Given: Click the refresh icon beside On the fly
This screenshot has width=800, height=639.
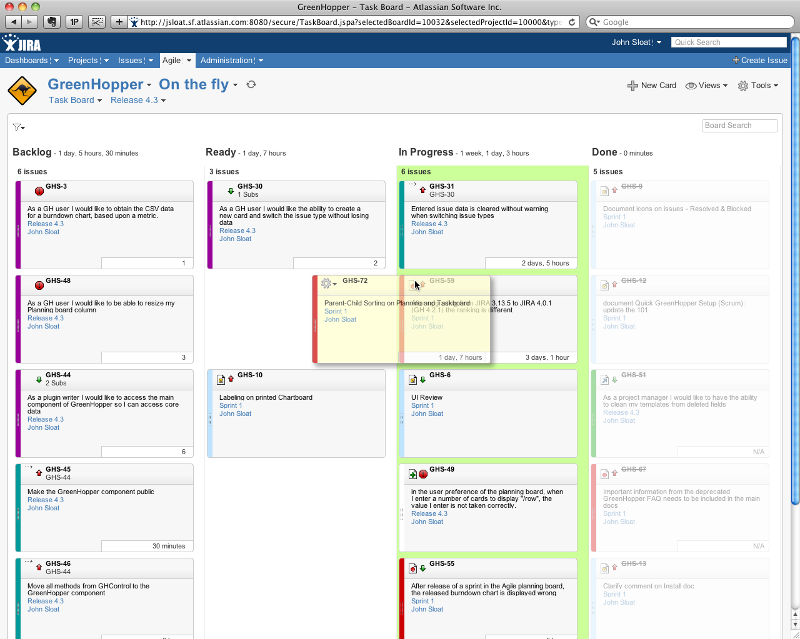Looking at the screenshot, I should tap(251, 85).
